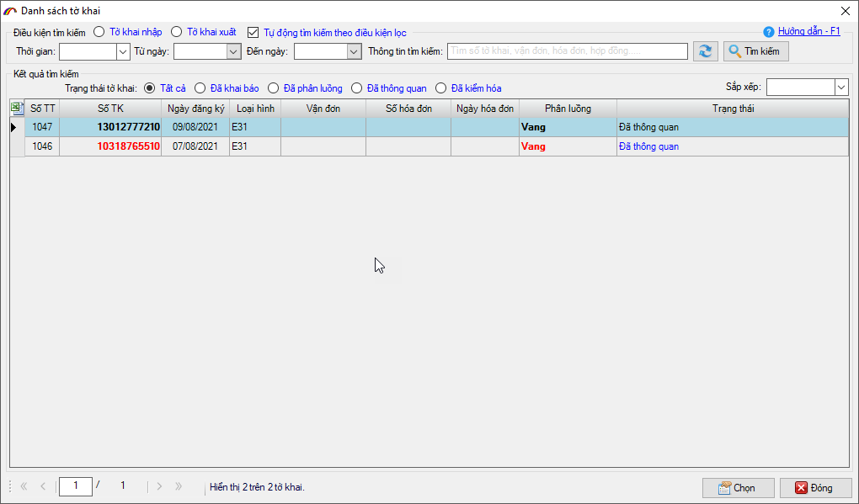The image size is (859, 504).
Task: Select Đã thông quan status filter
Action: tap(356, 88)
